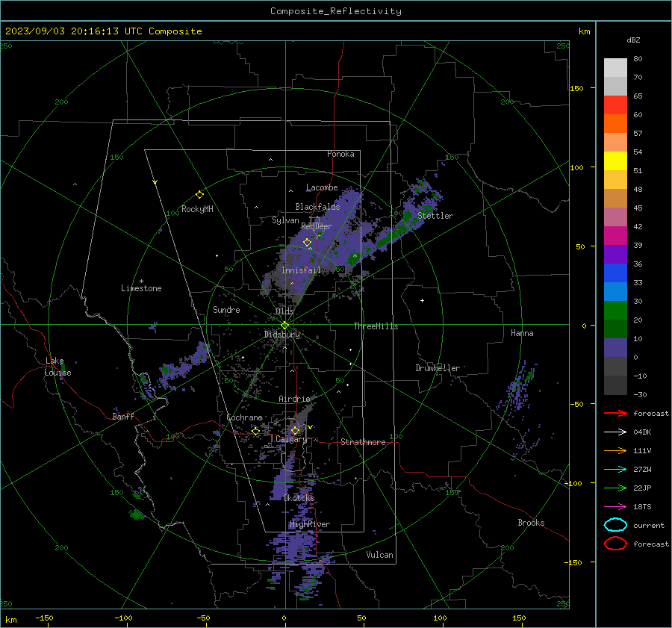Click the cyan 27ZW arrow icon
The width and height of the screenshot is (672, 628).
(615, 469)
